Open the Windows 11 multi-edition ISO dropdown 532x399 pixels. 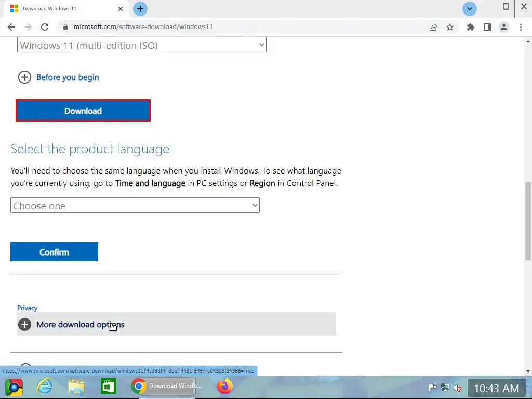tap(142, 45)
